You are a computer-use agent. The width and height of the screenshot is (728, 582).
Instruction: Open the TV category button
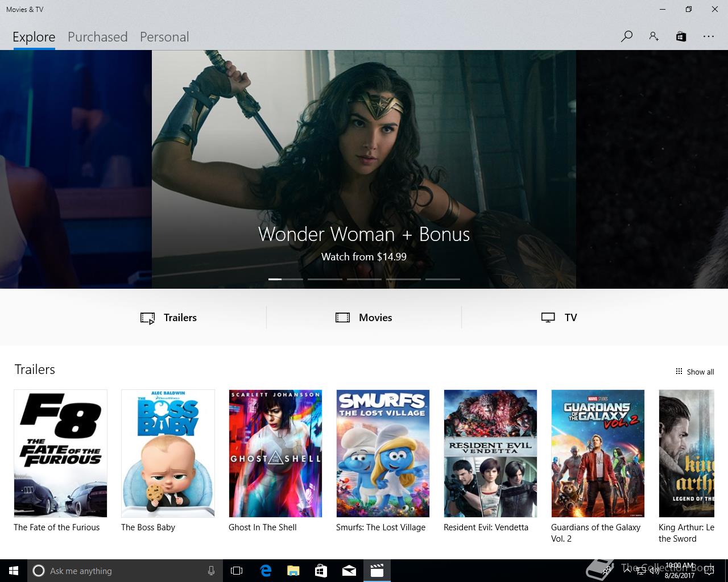(x=559, y=318)
